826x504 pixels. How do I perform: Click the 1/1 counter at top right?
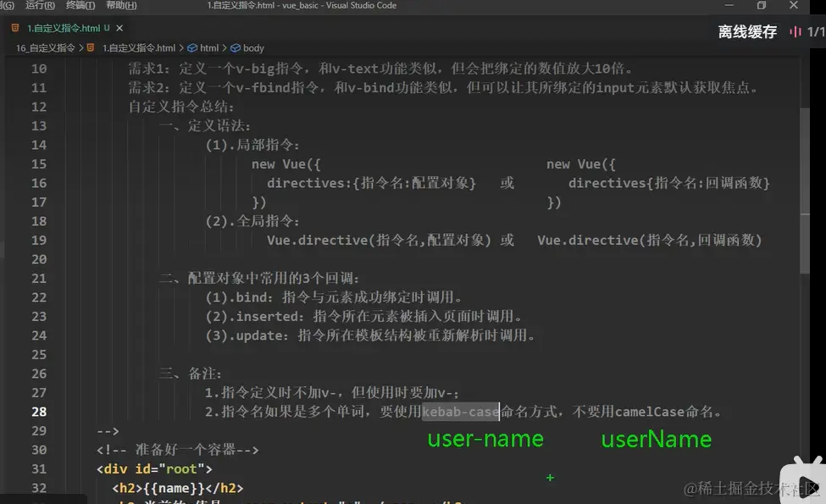(818, 31)
